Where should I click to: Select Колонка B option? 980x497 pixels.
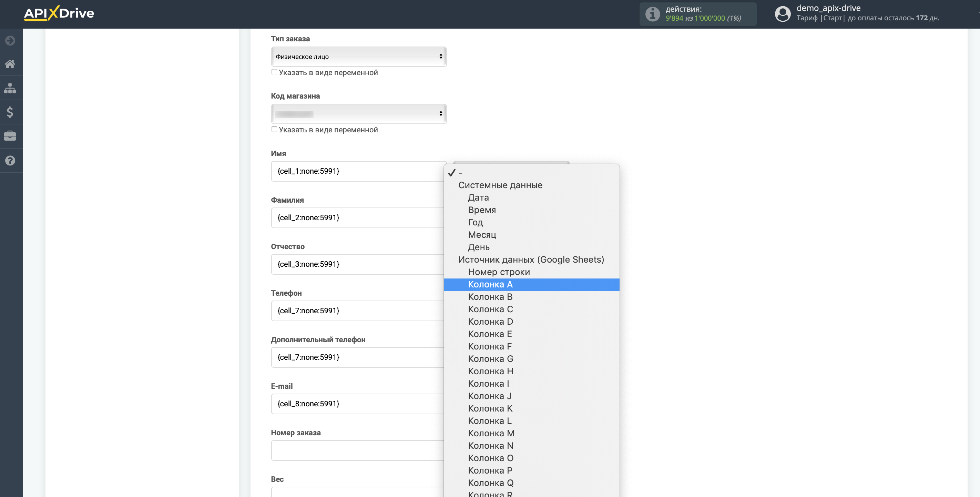tap(531, 297)
